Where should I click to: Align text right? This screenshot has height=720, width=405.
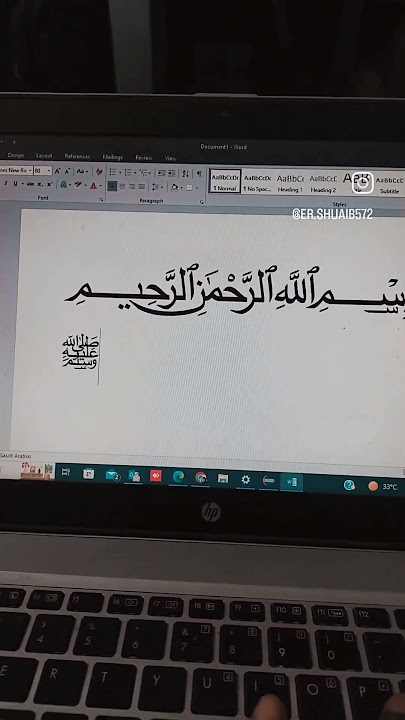pos(132,186)
